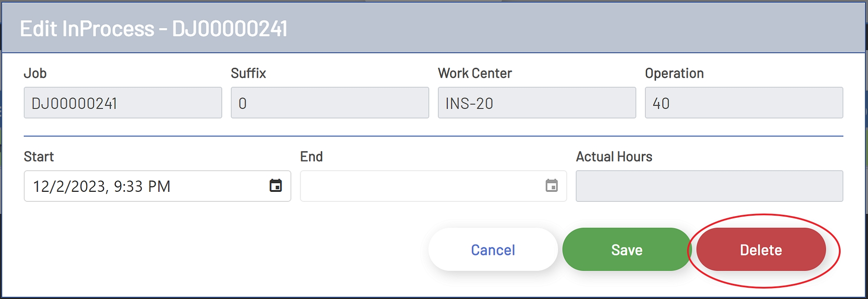Open the End date calendar picker

point(551,186)
